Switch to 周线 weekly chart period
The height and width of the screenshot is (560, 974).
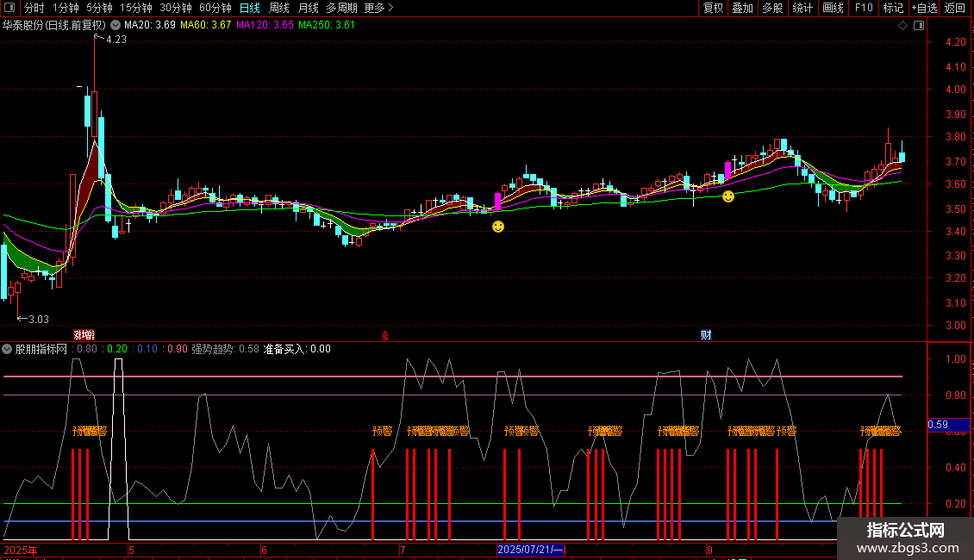click(279, 9)
